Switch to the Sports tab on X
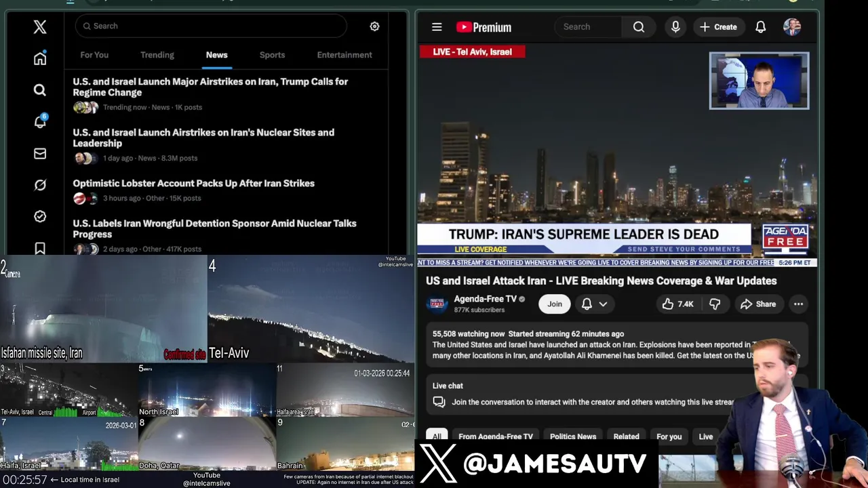Image resolution: width=868 pixels, height=488 pixels. point(272,55)
